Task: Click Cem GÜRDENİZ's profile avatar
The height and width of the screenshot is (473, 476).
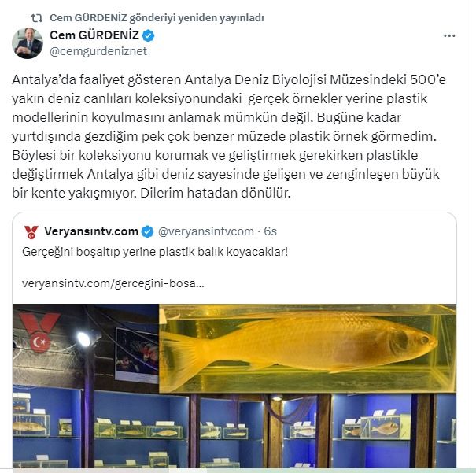Action: coord(28,43)
